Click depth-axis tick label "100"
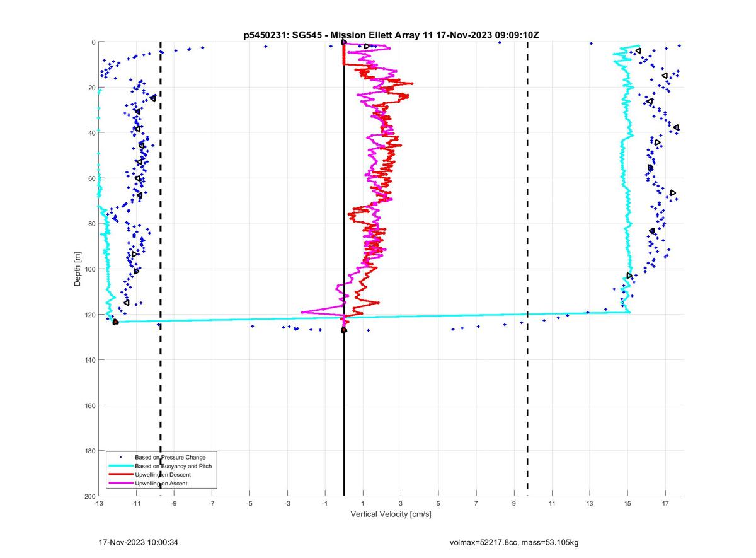Screen dimensions: 756x558 (x=89, y=269)
